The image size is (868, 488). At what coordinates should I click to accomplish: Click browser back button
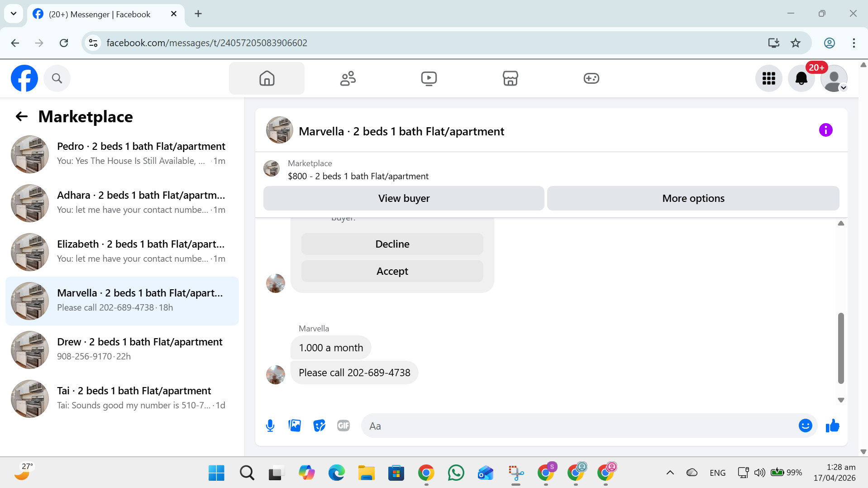pyautogui.click(x=15, y=43)
